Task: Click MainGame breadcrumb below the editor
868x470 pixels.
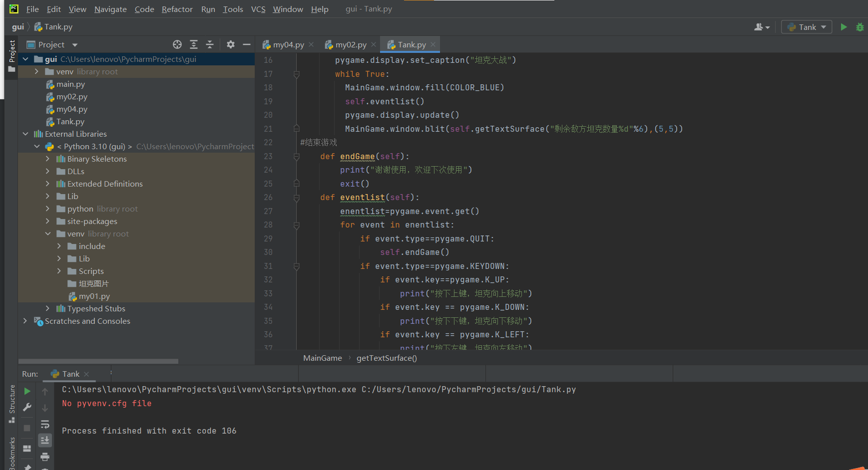Action: pos(323,358)
